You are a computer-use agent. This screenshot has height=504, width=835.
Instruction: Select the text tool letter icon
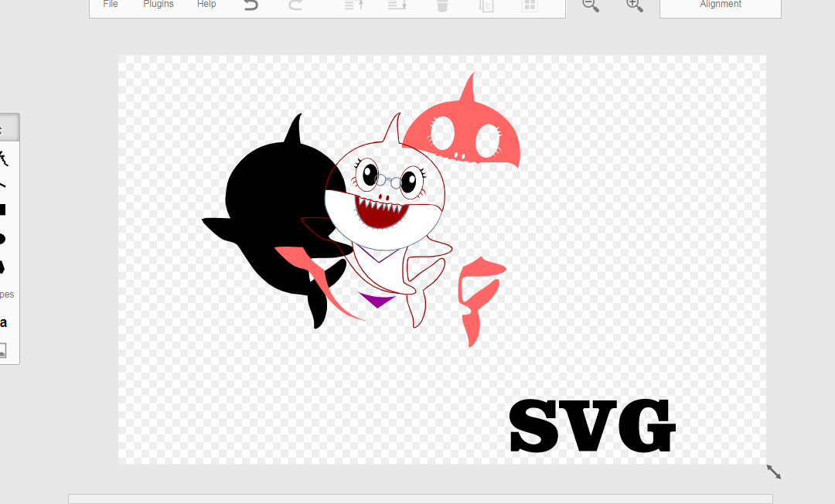click(x=3, y=322)
